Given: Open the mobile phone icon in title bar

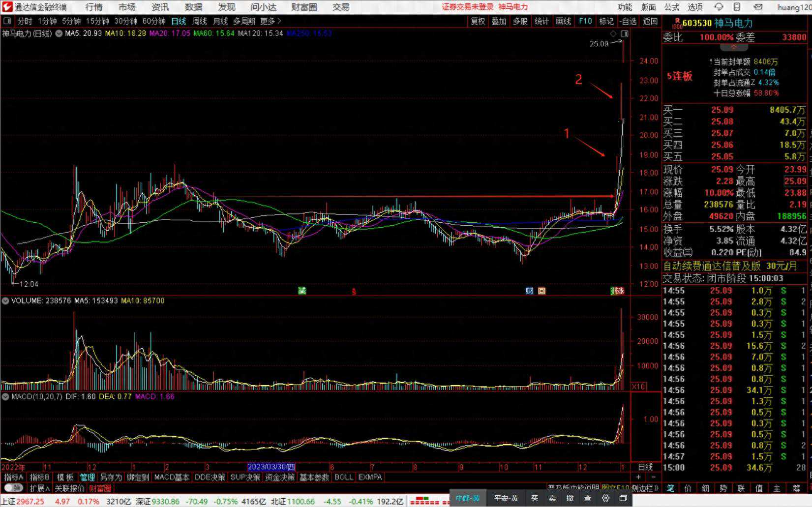Looking at the screenshot, I should [x=737, y=7].
